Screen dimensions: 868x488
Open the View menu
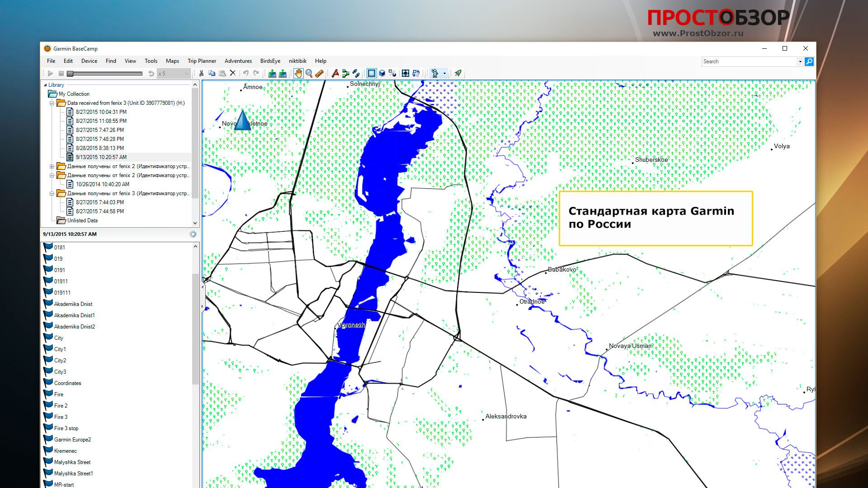[130, 61]
